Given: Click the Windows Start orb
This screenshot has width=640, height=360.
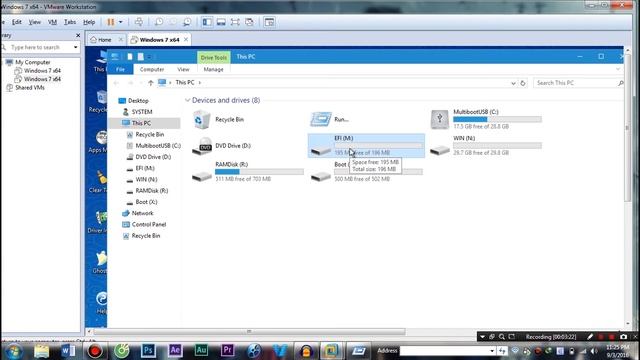Looking at the screenshot, I should pos(14,351).
